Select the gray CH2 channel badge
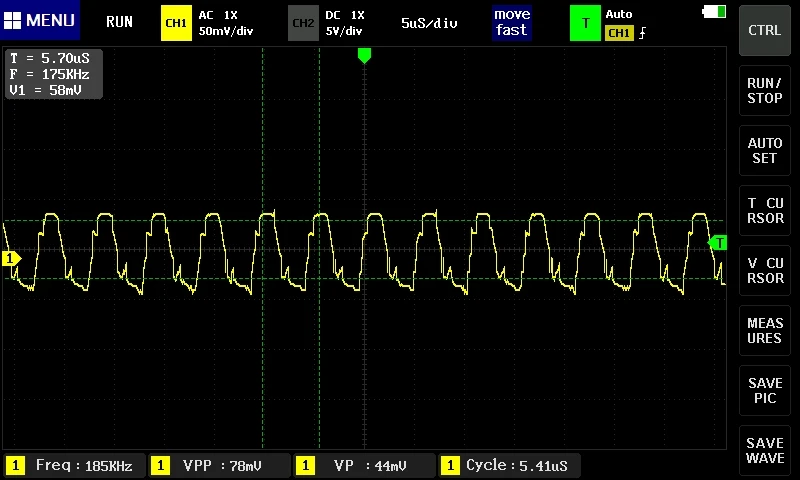The image size is (800, 480). click(303, 23)
